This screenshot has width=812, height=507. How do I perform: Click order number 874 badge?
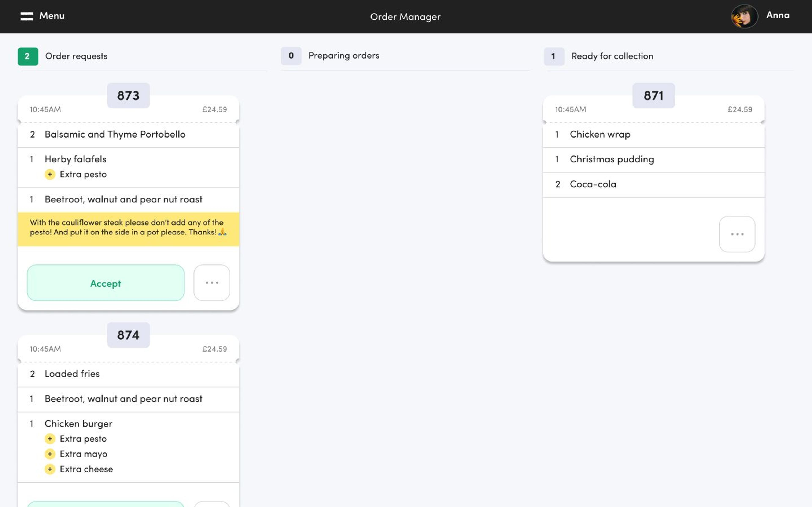(x=128, y=335)
